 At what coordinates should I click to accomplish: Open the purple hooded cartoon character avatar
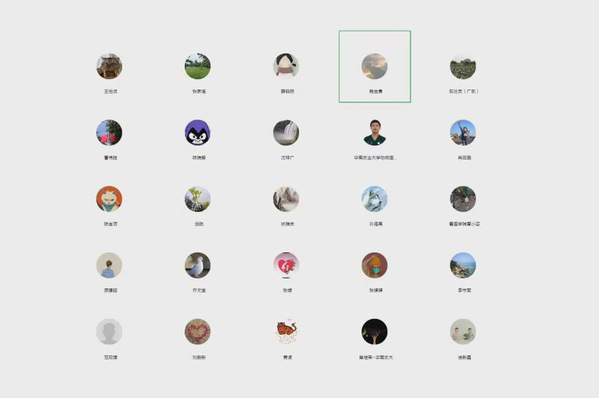(x=198, y=133)
